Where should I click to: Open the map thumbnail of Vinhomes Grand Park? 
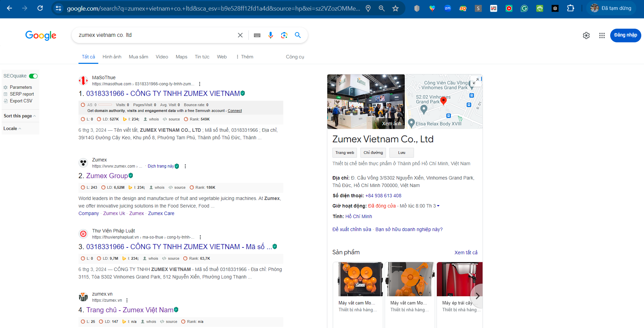click(x=444, y=102)
